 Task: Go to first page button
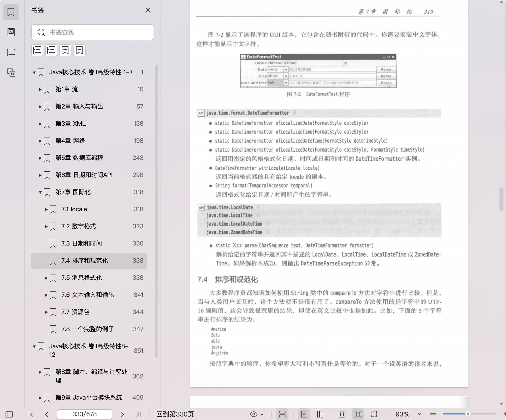pyautogui.click(x=31, y=414)
